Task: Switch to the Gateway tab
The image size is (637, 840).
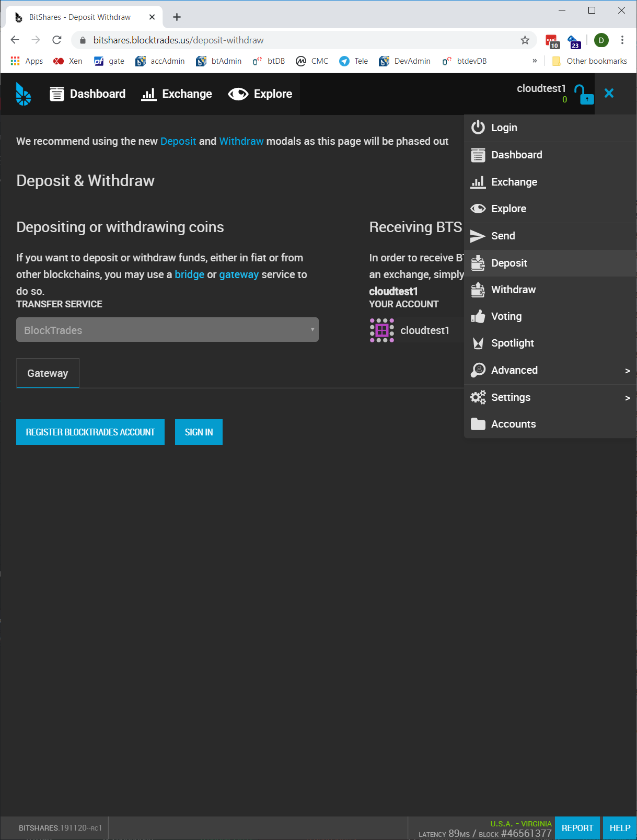Action: point(48,373)
